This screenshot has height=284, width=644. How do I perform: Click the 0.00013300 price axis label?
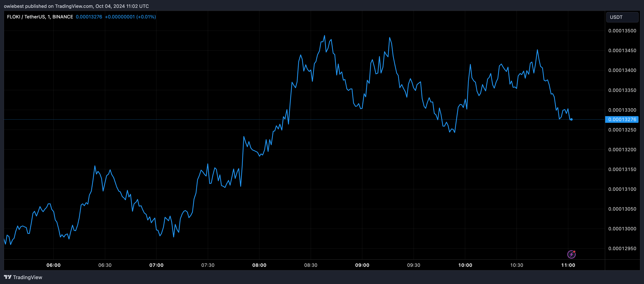pos(622,110)
